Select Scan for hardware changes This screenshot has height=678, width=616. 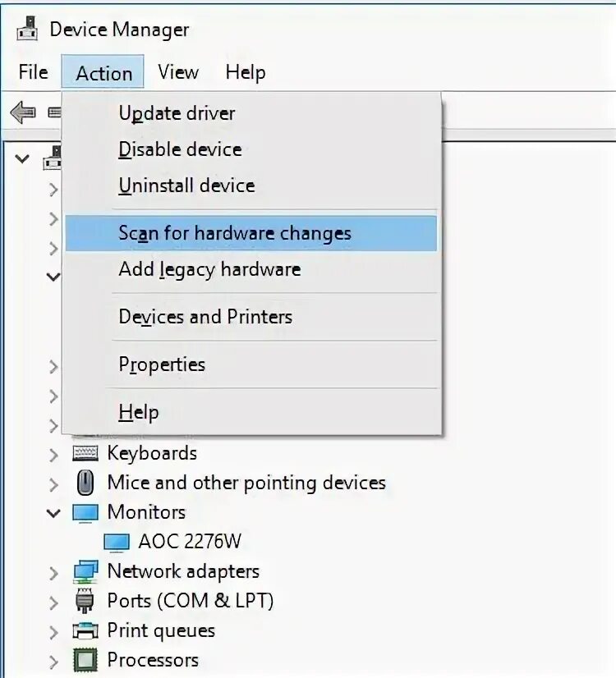click(x=234, y=233)
